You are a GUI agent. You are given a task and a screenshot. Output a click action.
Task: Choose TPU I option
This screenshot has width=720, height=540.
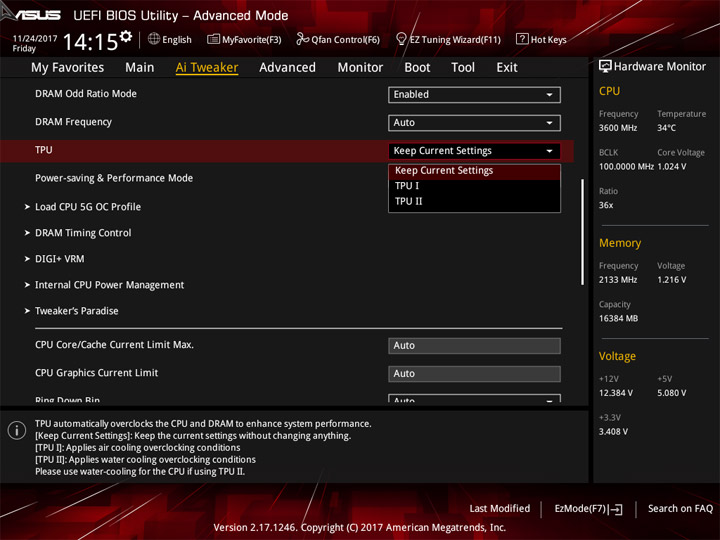(x=474, y=186)
